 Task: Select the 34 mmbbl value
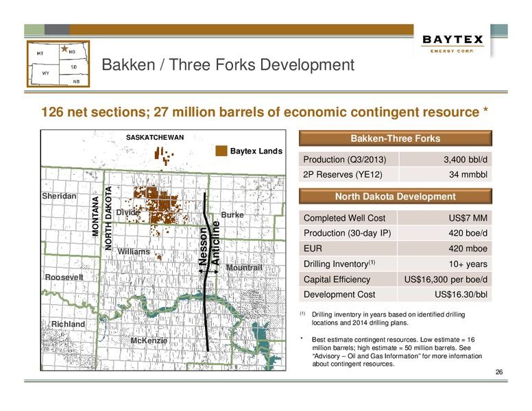click(468, 175)
